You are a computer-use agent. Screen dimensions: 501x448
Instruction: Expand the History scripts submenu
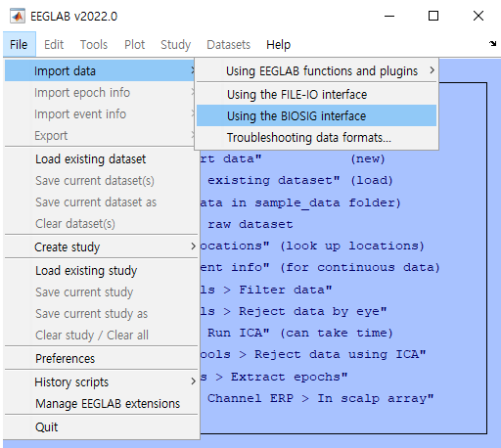[x=101, y=381]
